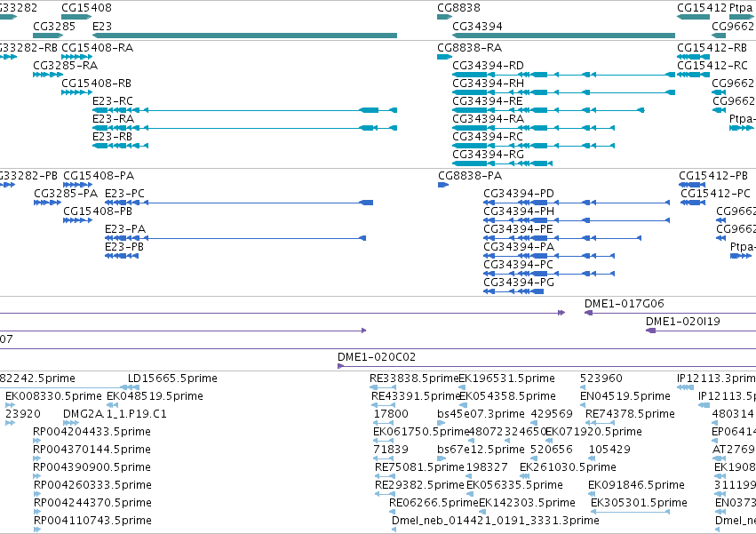756x534 pixels.
Task: Click EST bs45e07.3prime
Action: (481, 414)
